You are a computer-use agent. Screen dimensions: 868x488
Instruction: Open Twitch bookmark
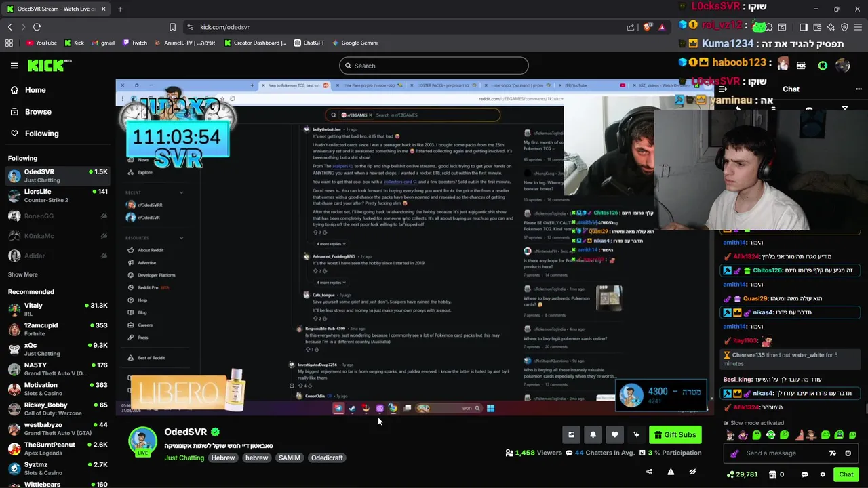(135, 43)
